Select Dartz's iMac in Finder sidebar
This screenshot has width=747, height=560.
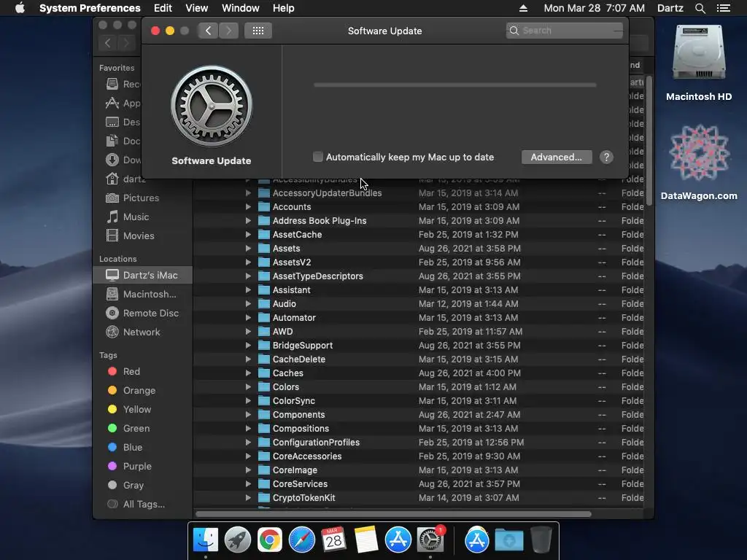pyautogui.click(x=143, y=275)
